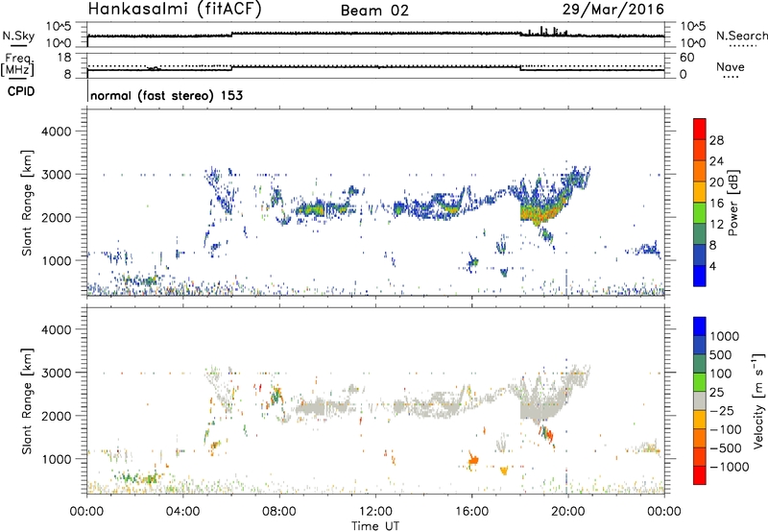
Task: Click orange velocity patch near 16:00 UT
Action: click(473, 461)
